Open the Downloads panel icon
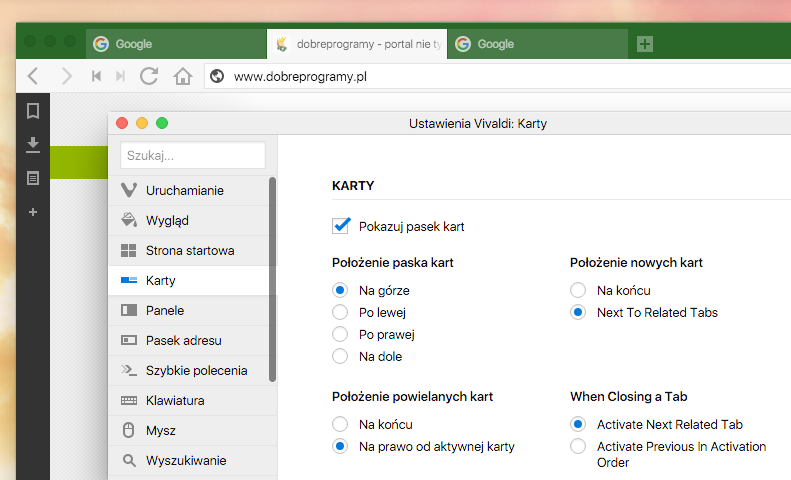The width and height of the screenshot is (791, 480). [33, 145]
